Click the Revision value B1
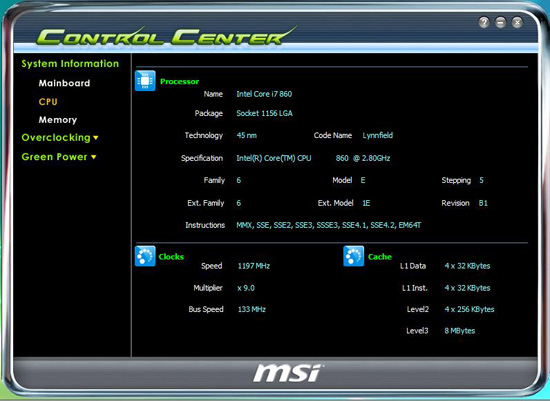550x401 pixels. [483, 203]
